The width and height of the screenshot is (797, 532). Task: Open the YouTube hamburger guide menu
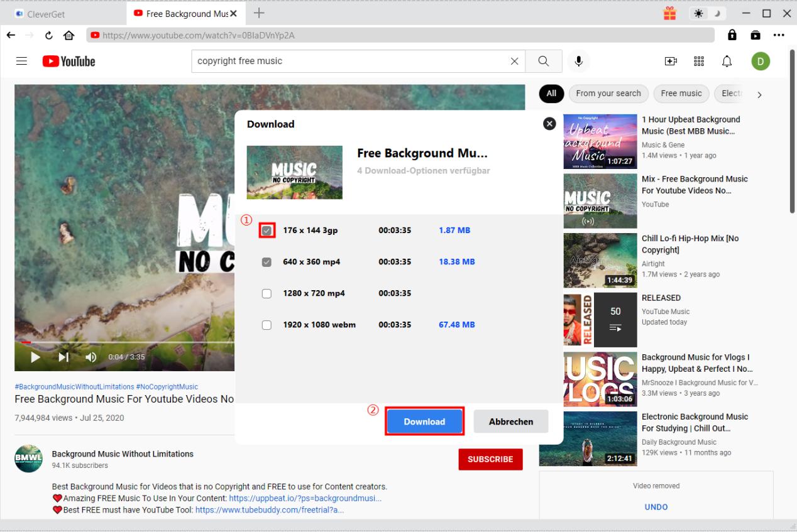pos(22,61)
